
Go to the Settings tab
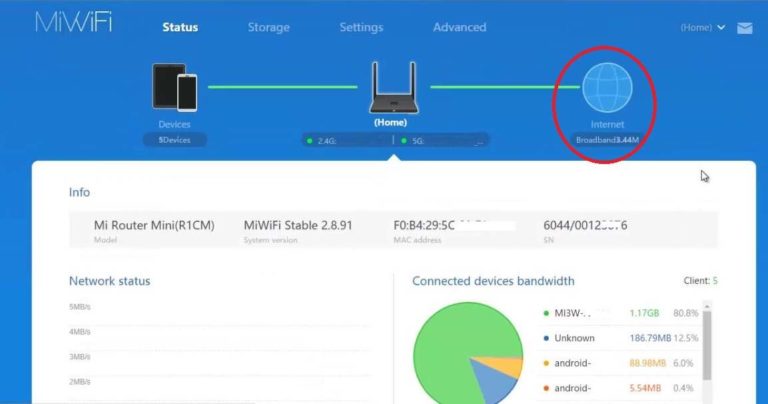[361, 27]
